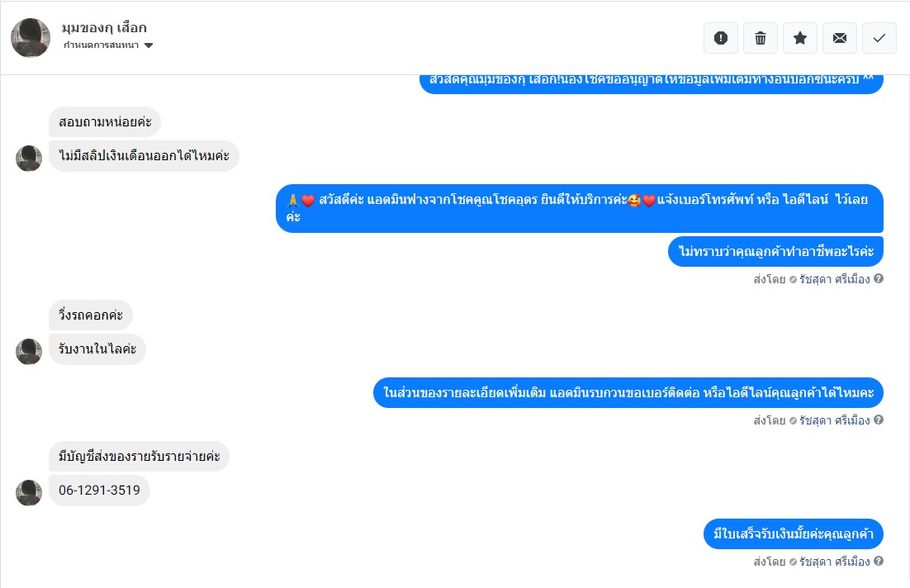Select the วิ่งรถคอกค่ะ message bubble
This screenshot has height=588, width=910.
tap(91, 315)
